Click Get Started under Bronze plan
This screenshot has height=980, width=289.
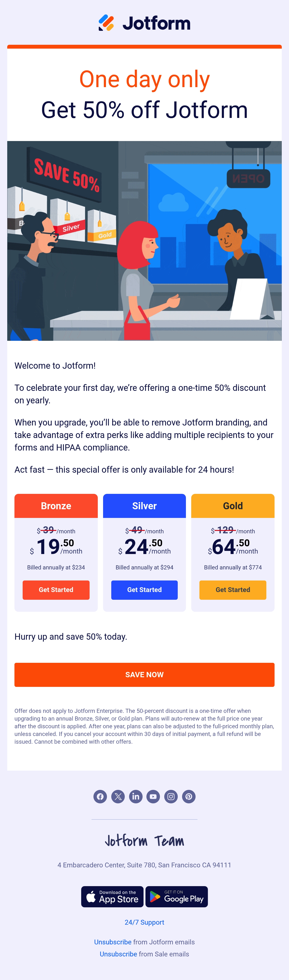pyautogui.click(x=56, y=590)
